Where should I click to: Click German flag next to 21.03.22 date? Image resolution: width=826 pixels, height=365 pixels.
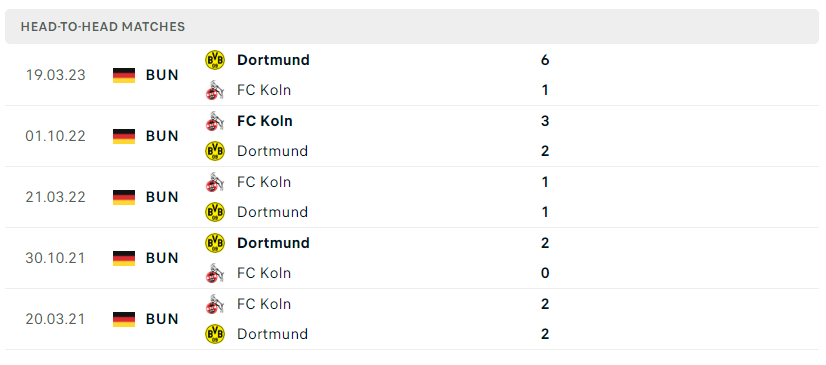click(124, 197)
